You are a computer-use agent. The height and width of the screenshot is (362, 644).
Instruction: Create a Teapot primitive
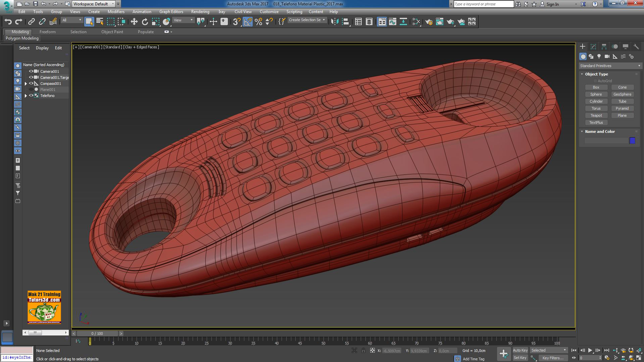pos(596,115)
